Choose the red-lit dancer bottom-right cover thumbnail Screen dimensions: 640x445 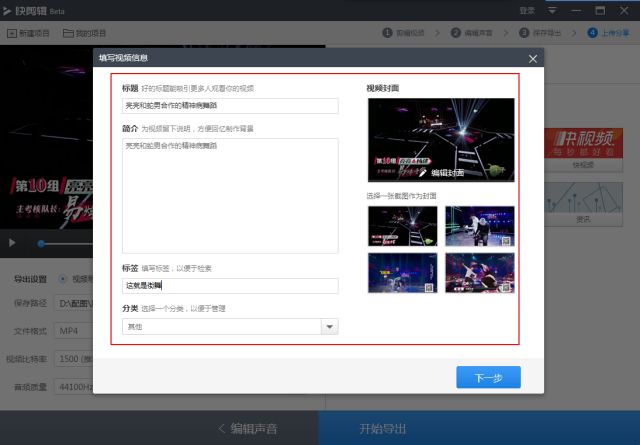(x=480, y=273)
